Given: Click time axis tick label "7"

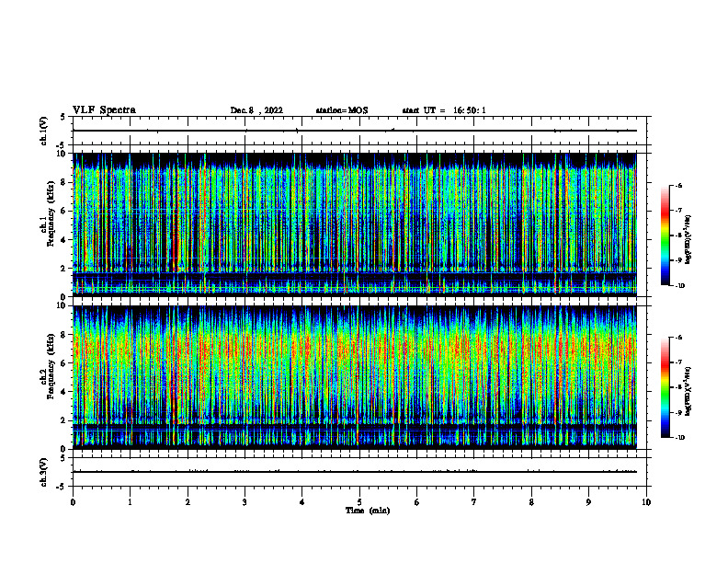Looking at the screenshot, I should [473, 502].
